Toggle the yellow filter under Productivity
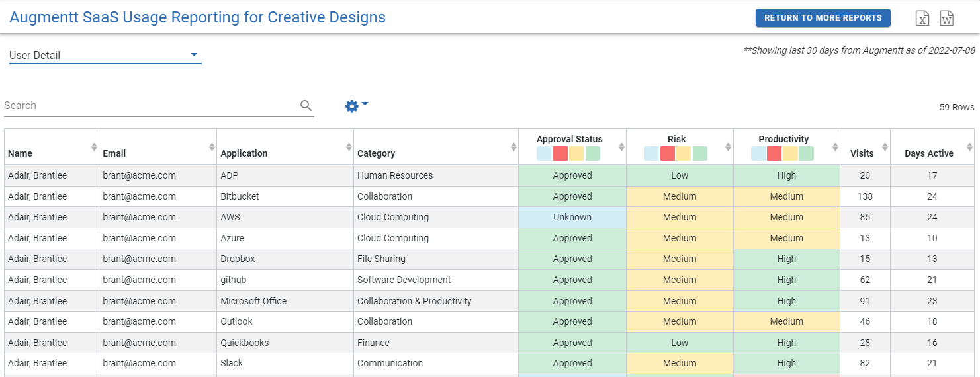Screen dimensions: 980x377 790,153
